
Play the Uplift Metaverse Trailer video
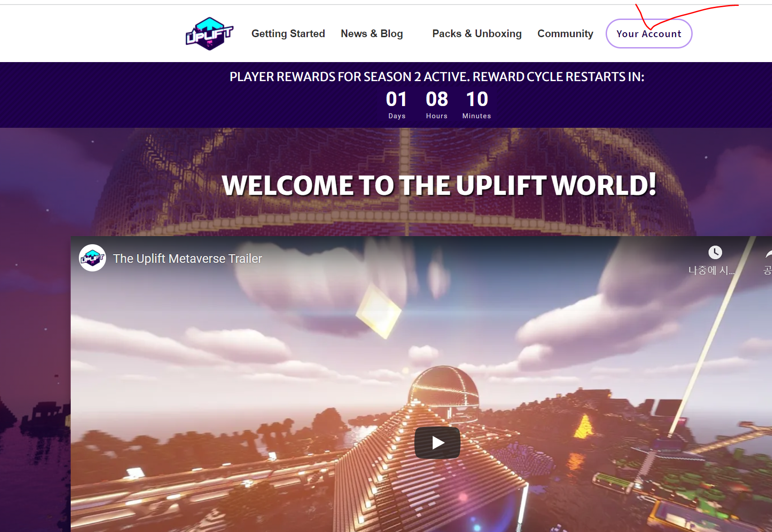pos(437,443)
